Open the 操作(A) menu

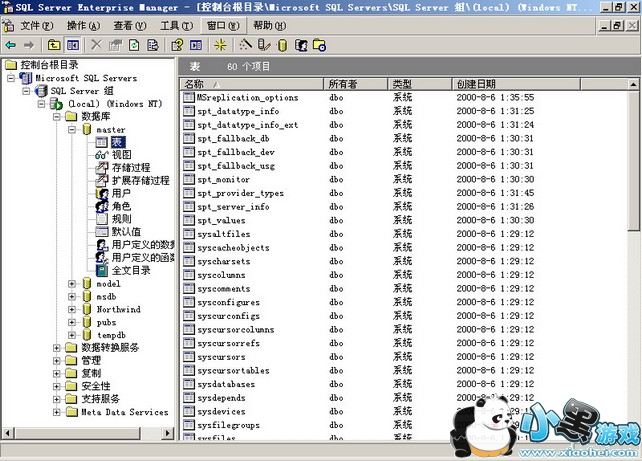click(x=82, y=24)
